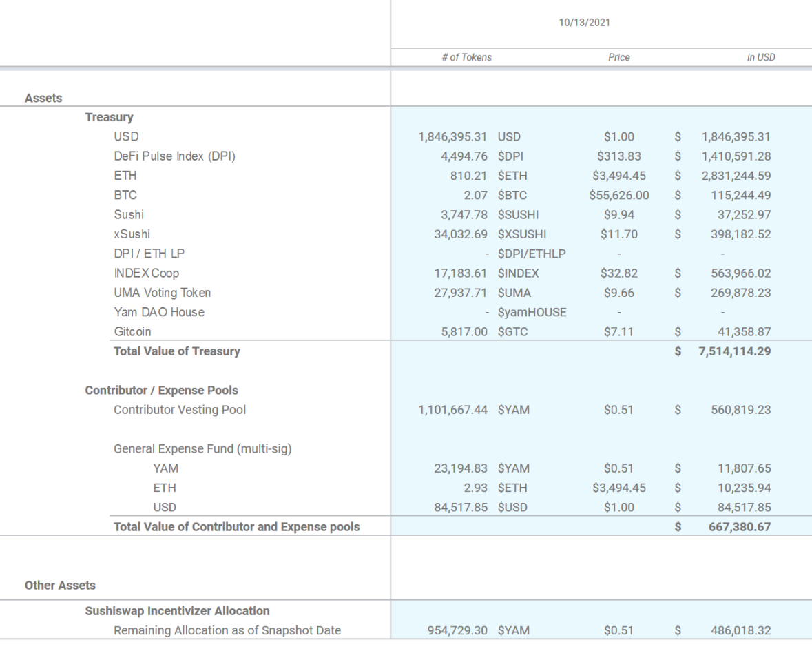Select Total Value of Contributor and Expense pools
Viewport: 812px width, 662px height.
[x=236, y=526]
